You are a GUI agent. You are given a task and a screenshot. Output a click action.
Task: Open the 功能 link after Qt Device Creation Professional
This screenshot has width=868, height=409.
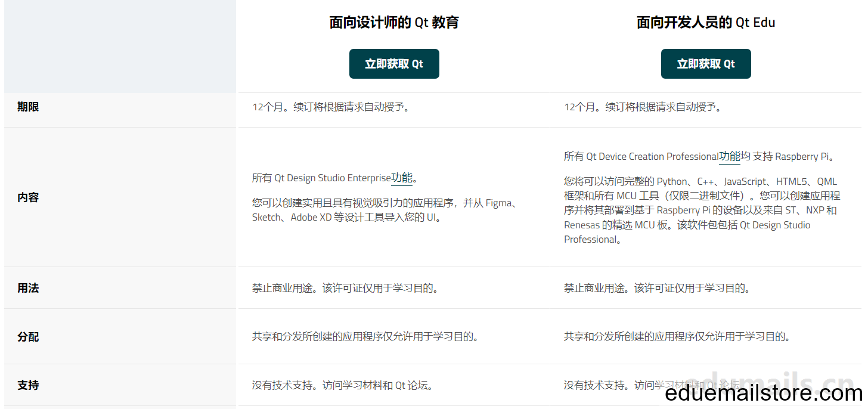[x=730, y=156]
